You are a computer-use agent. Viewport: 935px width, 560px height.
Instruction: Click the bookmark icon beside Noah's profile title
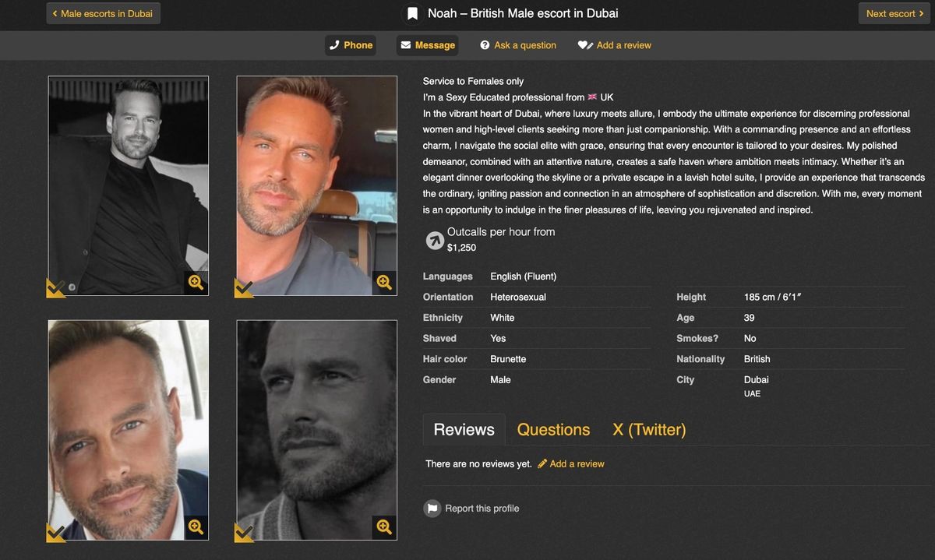(x=414, y=12)
